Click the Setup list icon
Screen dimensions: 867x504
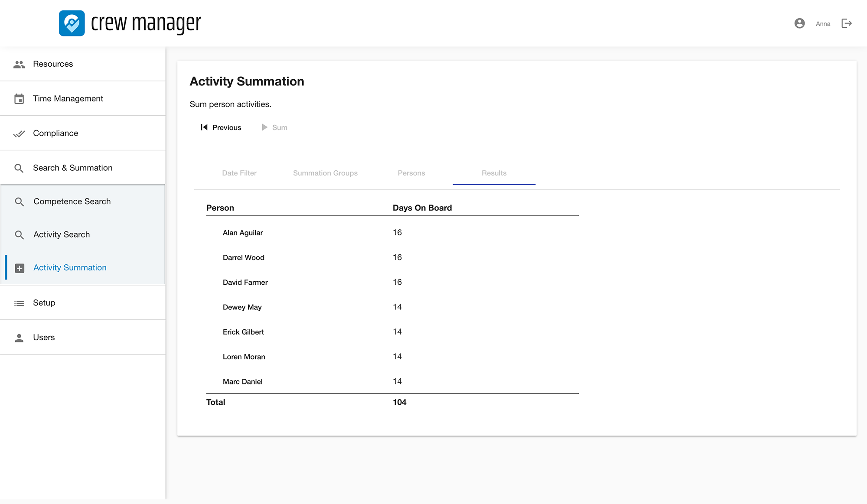19,303
